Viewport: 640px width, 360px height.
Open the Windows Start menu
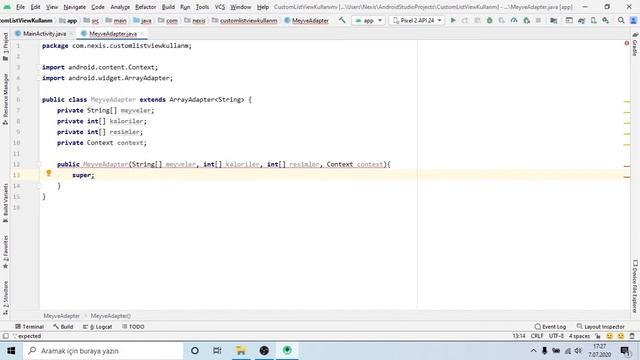[x=11, y=351]
